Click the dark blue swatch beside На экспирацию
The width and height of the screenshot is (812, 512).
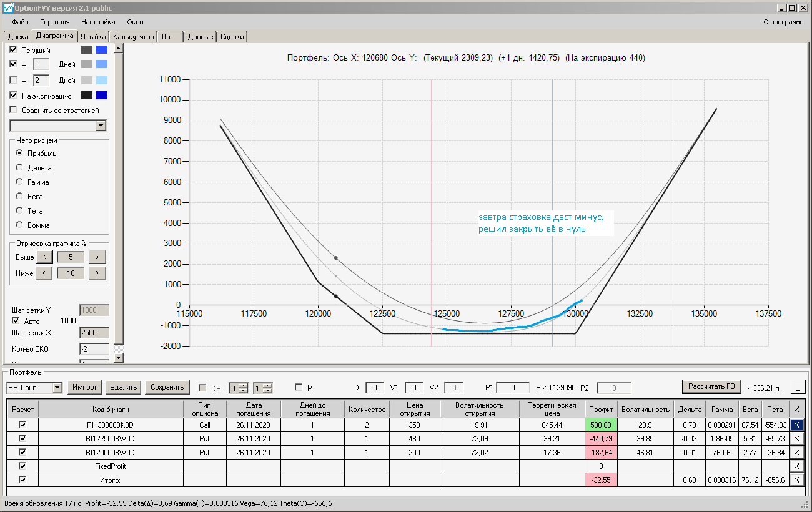point(102,96)
